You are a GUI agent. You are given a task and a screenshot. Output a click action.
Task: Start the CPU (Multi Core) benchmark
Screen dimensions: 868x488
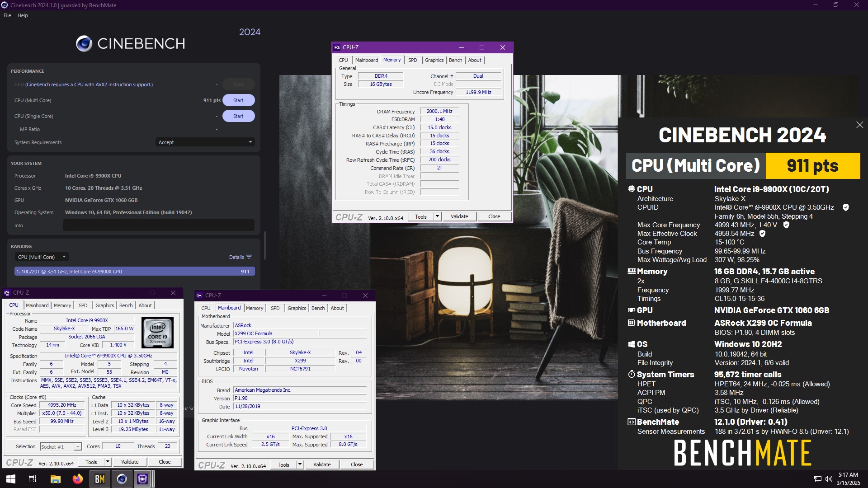pos(238,100)
